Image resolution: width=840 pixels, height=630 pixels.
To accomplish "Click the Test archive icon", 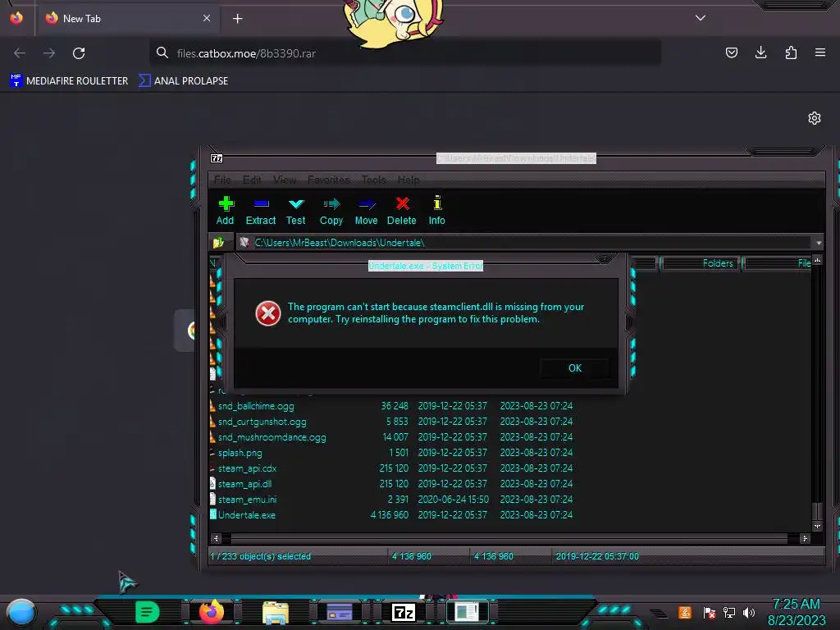I will (295, 210).
